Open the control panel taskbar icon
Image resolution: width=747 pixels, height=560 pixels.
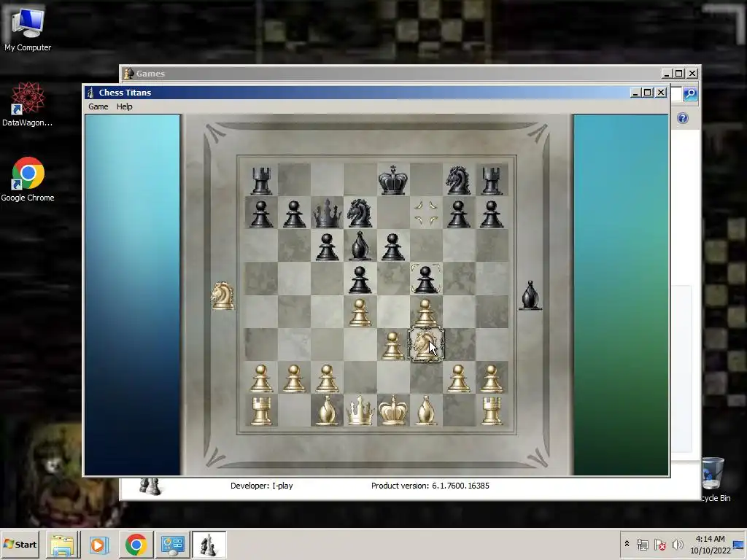172,545
